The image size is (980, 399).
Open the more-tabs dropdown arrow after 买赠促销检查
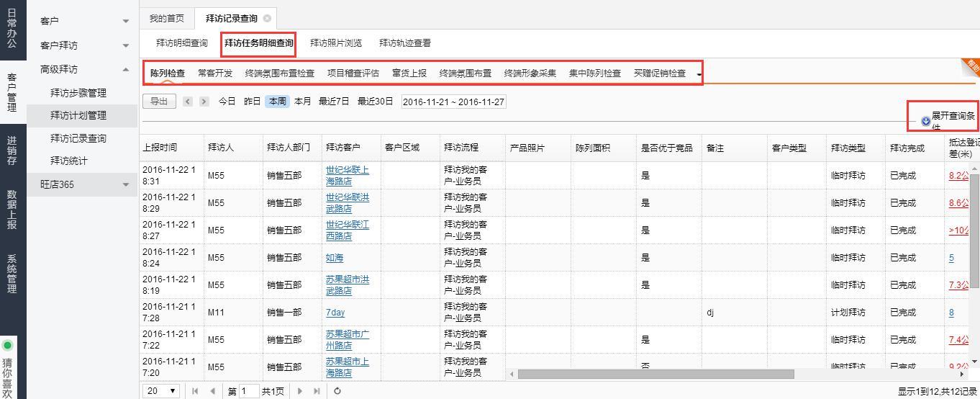699,74
